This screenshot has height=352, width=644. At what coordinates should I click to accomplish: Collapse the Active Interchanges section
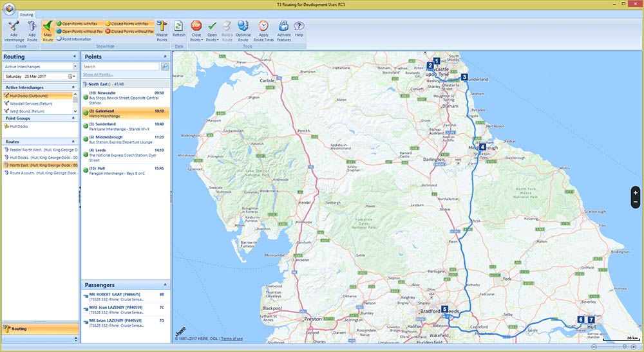[73, 88]
